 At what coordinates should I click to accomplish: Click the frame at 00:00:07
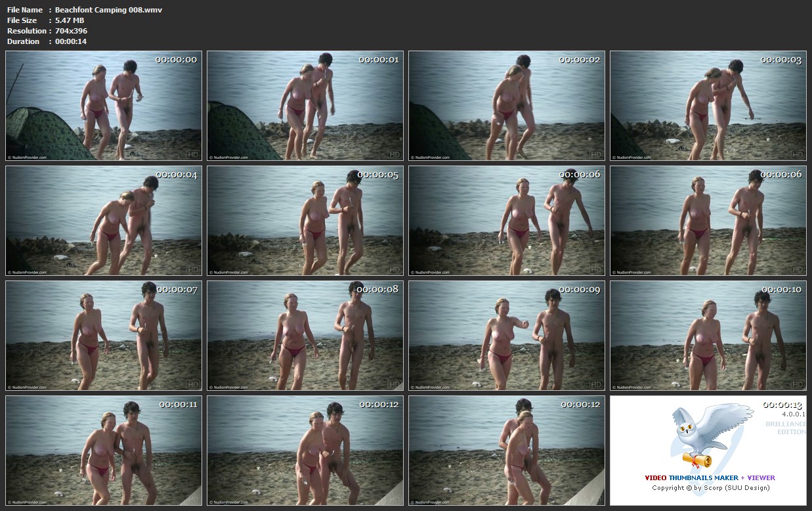click(x=104, y=336)
